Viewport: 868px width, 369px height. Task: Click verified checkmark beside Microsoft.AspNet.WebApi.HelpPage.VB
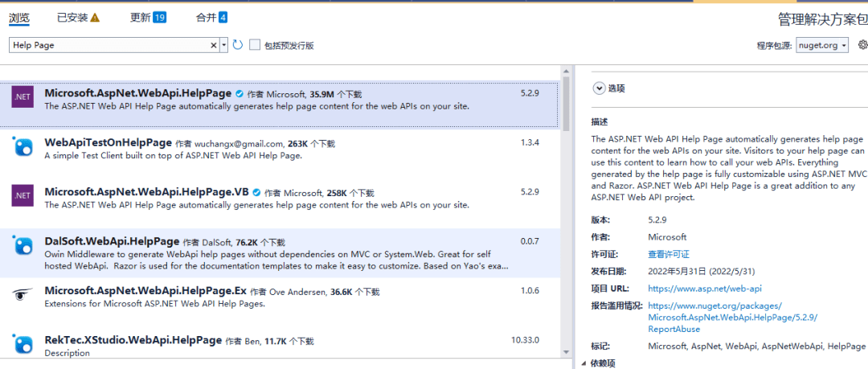pyautogui.click(x=256, y=192)
